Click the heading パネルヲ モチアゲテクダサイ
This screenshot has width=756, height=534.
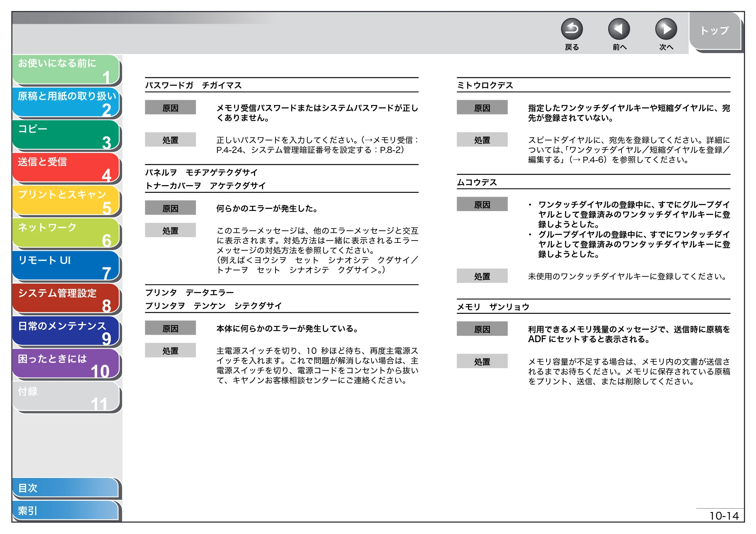[201, 173]
